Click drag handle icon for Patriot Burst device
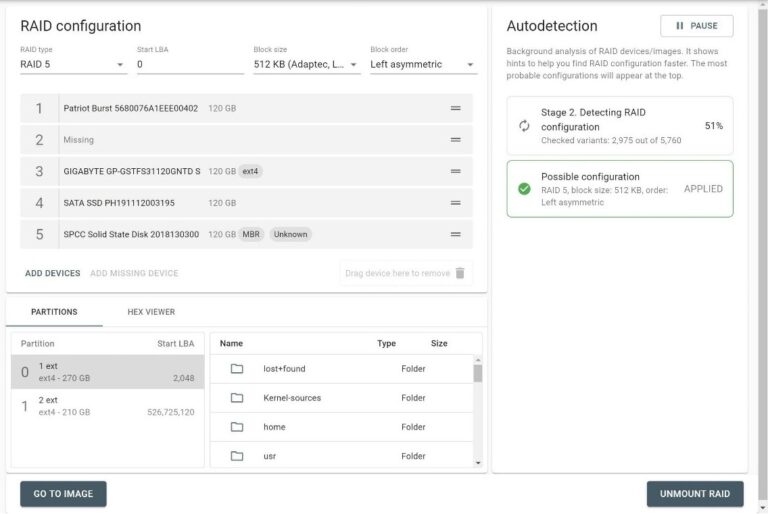 (455, 108)
